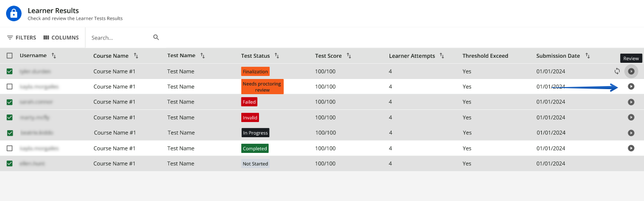Click the Username column header label
The height and width of the screenshot is (201, 644).
33,56
